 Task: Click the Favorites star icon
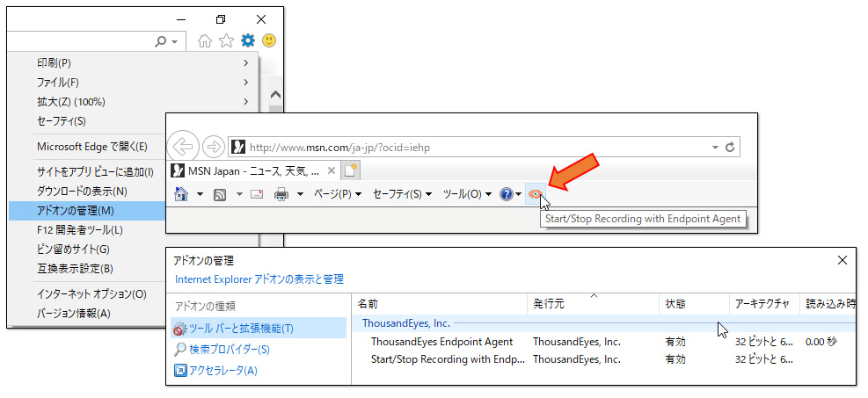point(226,40)
